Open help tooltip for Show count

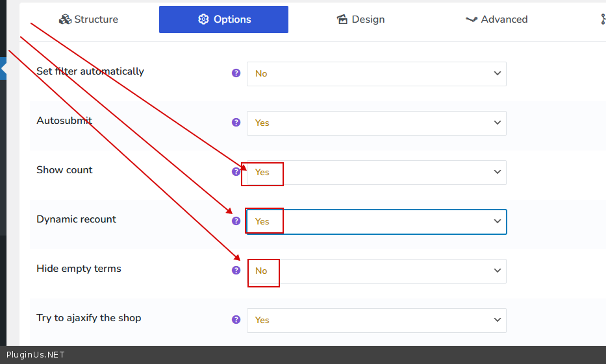(x=236, y=172)
